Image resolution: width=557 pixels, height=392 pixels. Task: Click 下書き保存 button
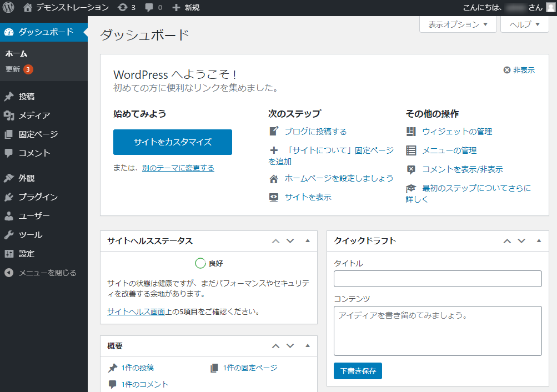pos(358,371)
